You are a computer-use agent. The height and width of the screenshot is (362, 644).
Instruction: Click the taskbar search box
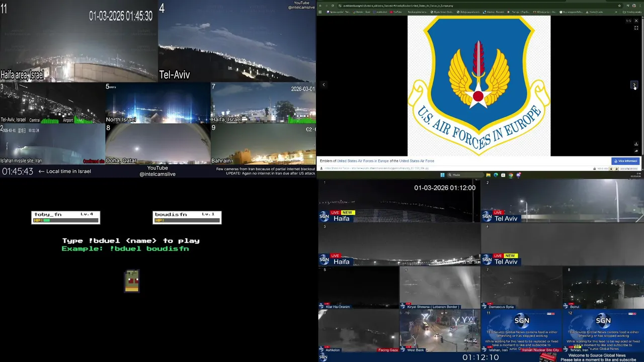click(465, 175)
